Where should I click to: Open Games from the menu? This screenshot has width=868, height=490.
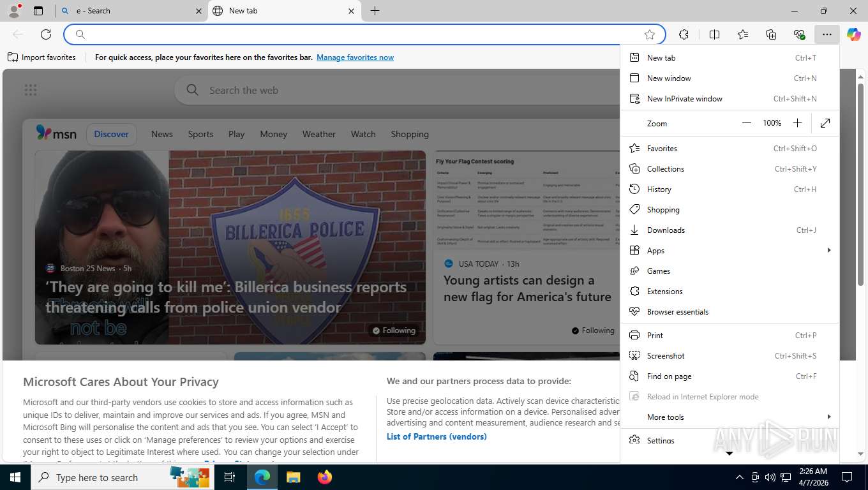[730, 271]
